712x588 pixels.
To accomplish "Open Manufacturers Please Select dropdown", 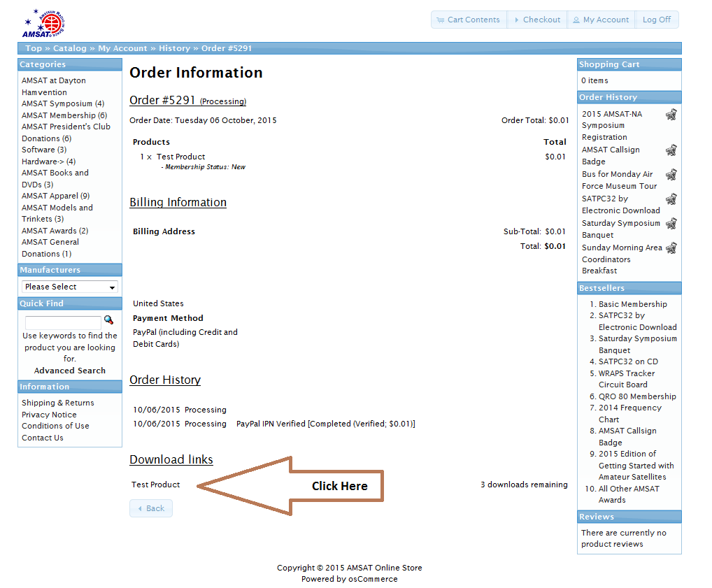I will (x=70, y=287).
